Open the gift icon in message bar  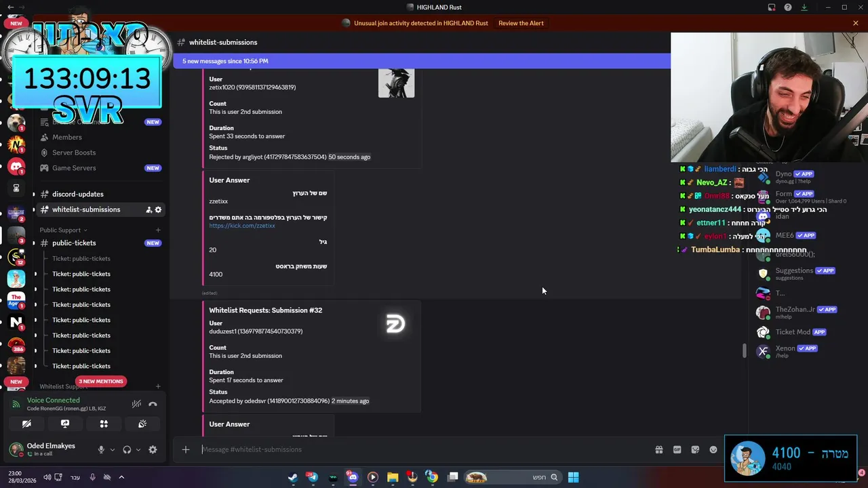point(658,449)
